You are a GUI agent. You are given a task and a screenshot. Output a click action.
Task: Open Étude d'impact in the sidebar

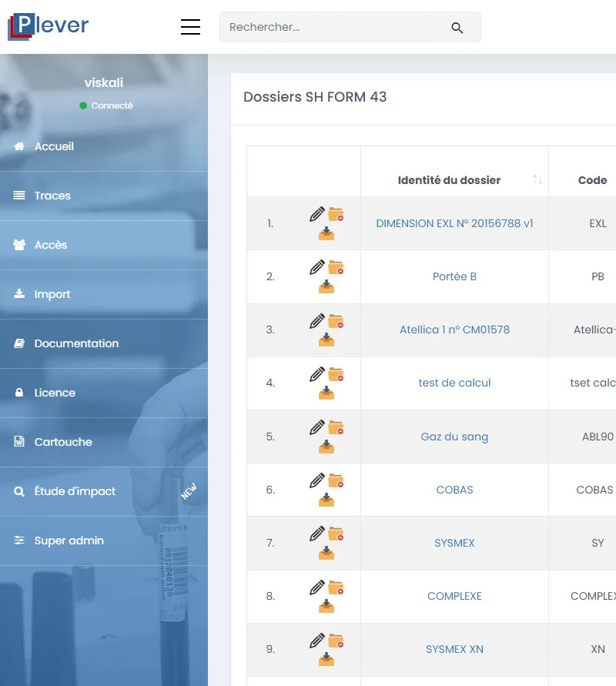coord(104,491)
